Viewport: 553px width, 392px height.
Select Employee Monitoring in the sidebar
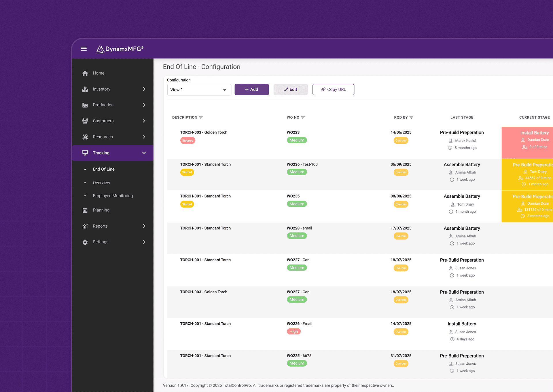[113, 195]
